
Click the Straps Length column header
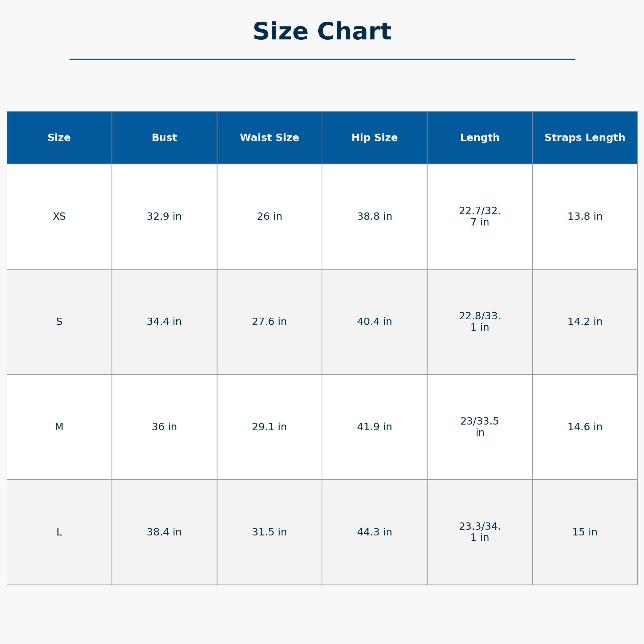585,138
